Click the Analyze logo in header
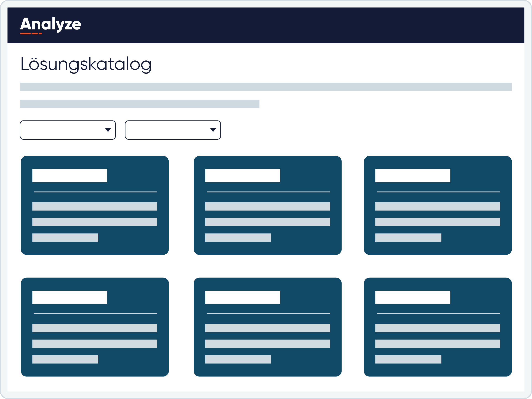The image size is (532, 399). coord(50,25)
